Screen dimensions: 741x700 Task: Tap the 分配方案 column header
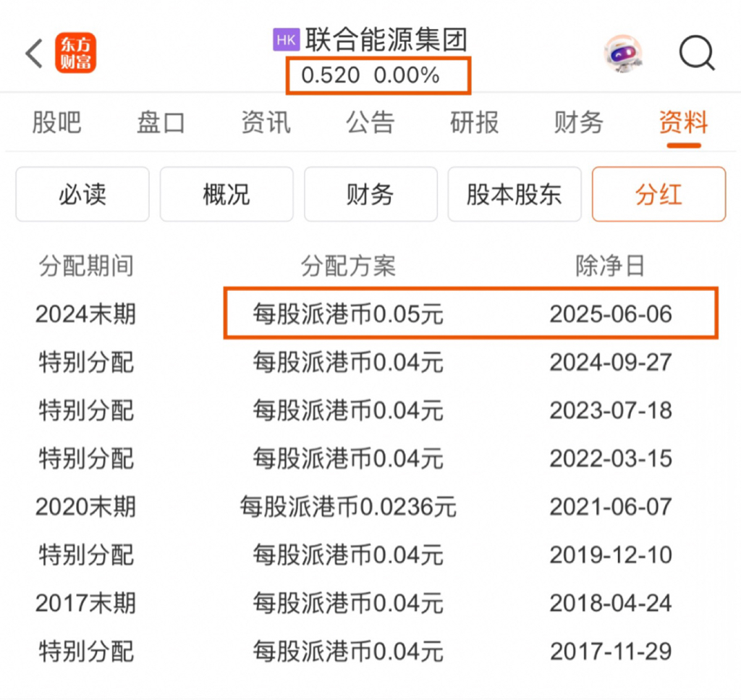click(348, 266)
